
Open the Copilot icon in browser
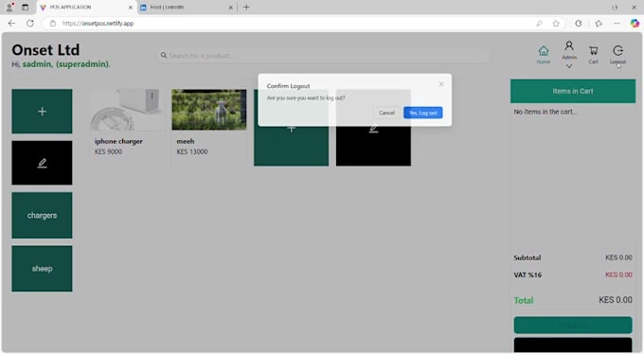pyautogui.click(x=635, y=24)
